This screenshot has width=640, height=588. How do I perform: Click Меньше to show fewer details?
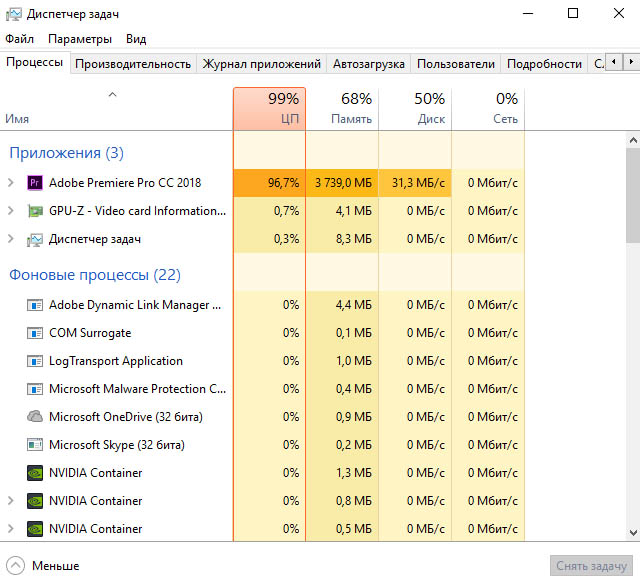pos(56,566)
